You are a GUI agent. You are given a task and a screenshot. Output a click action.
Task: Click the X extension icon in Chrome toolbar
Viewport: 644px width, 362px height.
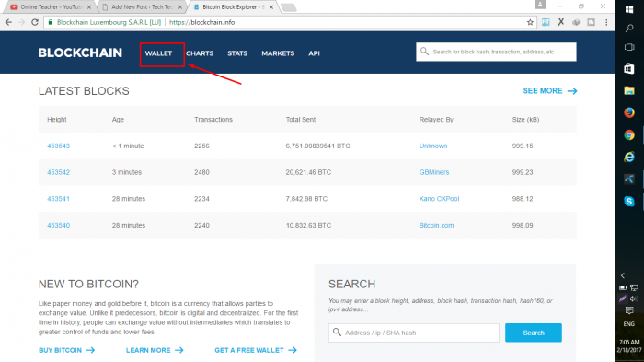point(560,22)
